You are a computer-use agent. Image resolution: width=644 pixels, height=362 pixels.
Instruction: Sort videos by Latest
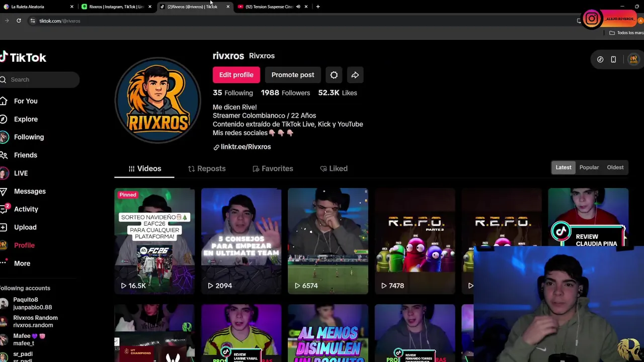[563, 167]
